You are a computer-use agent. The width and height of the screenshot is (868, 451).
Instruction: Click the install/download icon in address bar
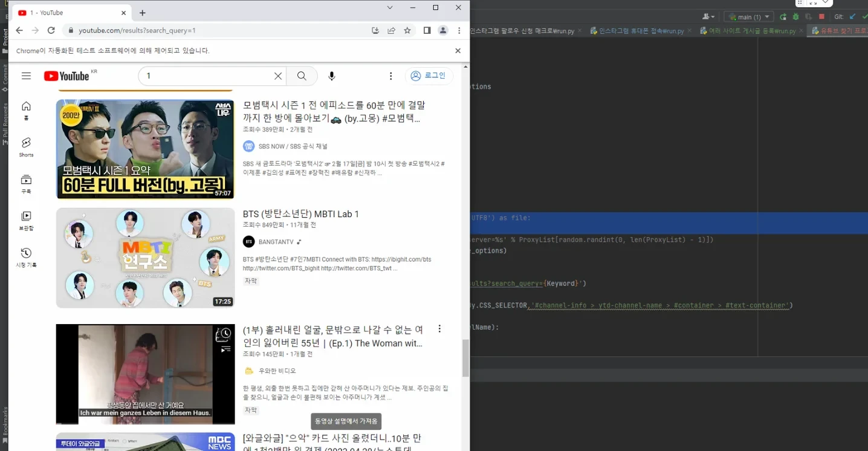(x=375, y=30)
